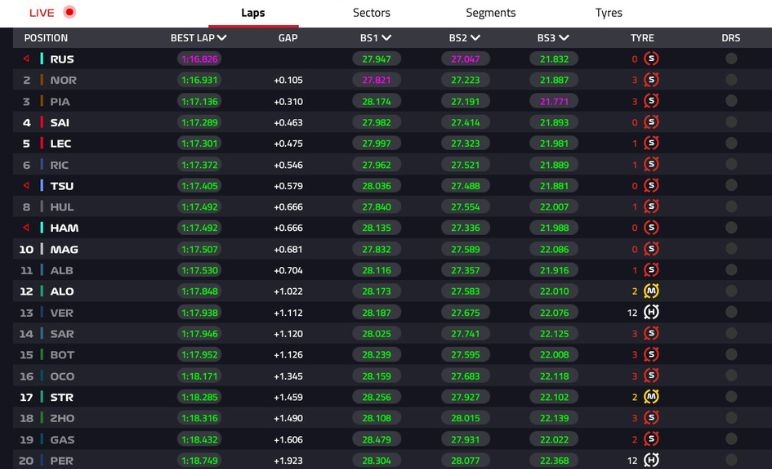Click the hard tyre icon for VER

point(651,313)
